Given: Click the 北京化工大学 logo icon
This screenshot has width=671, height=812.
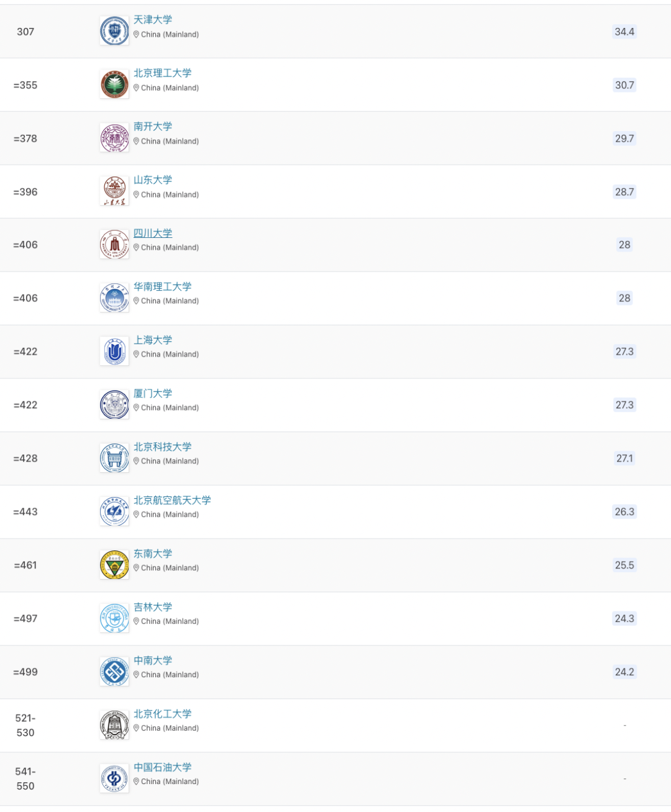Looking at the screenshot, I should coord(114,726).
